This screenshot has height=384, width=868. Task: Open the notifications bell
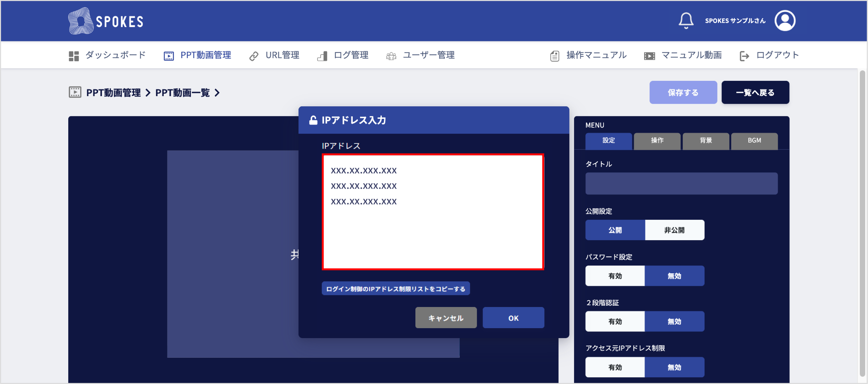pos(686,21)
